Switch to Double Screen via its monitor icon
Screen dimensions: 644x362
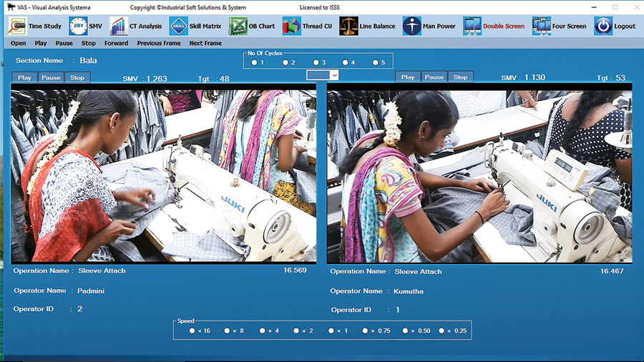(x=472, y=26)
